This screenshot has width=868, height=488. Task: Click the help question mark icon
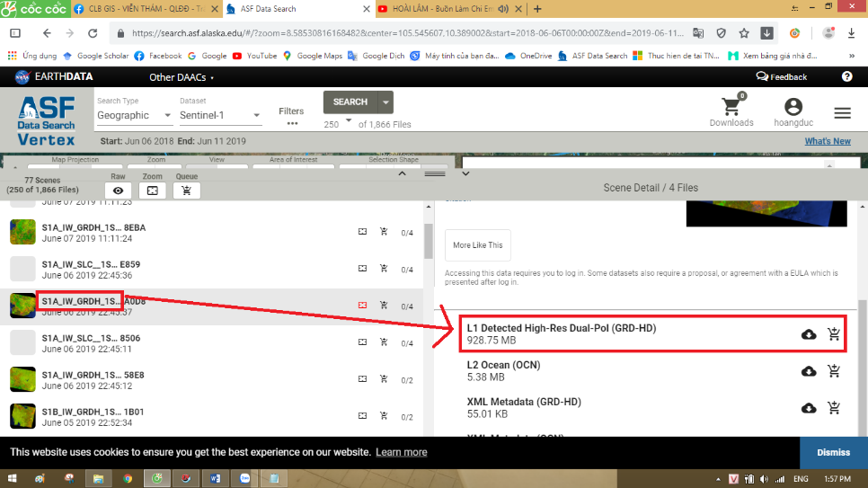[x=846, y=76]
